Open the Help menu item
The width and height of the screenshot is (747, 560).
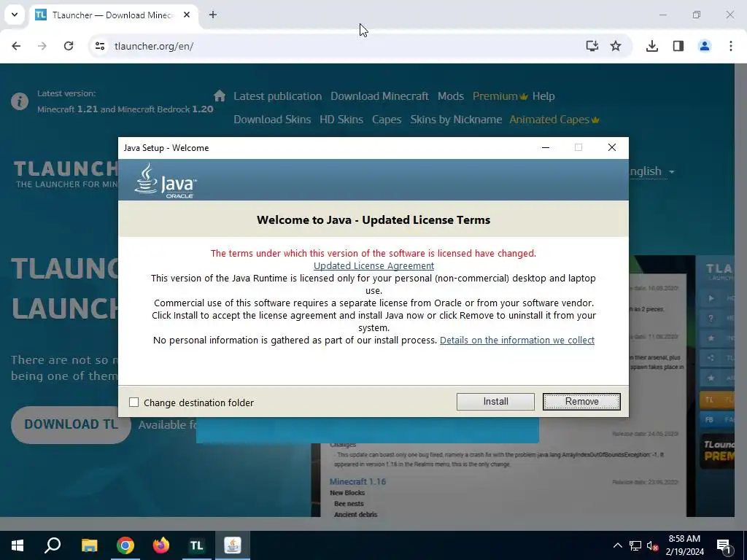(x=543, y=96)
